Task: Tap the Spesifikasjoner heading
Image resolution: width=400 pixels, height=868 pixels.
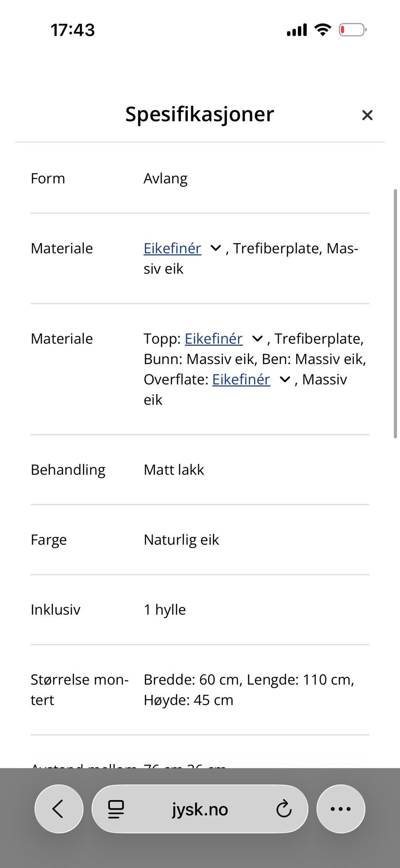Action: (200, 114)
